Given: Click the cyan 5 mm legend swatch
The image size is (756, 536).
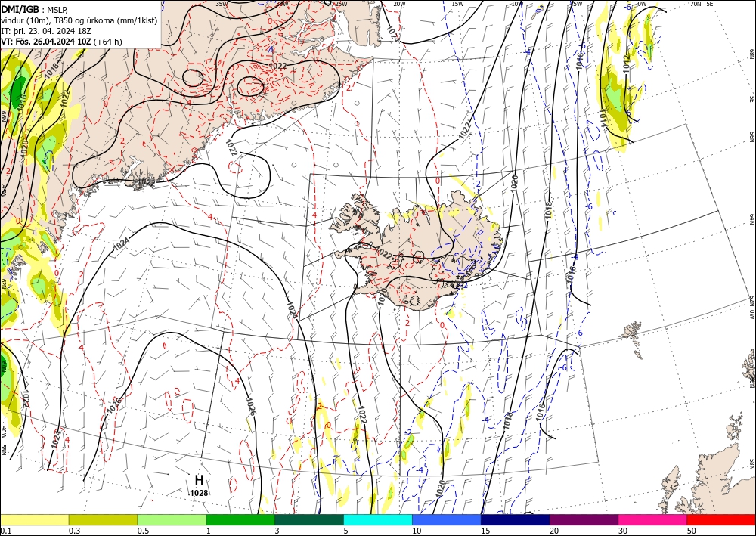Looking at the screenshot, I should tap(378, 519).
